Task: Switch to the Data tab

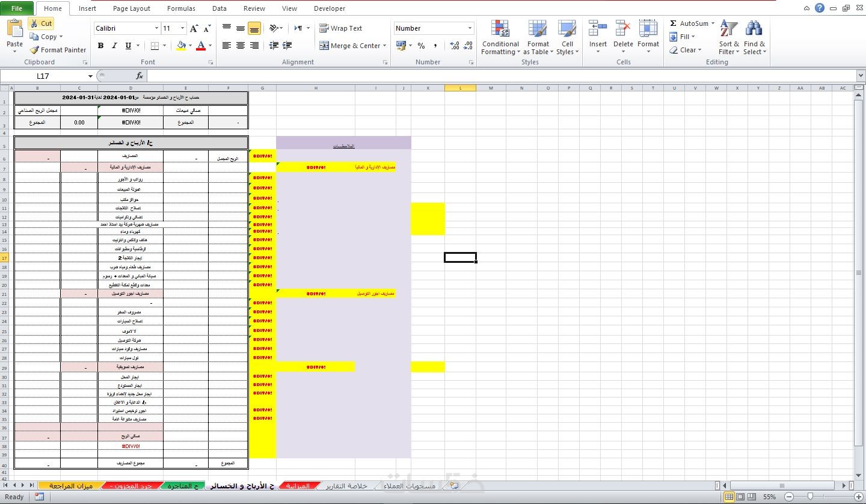Action: (220, 8)
